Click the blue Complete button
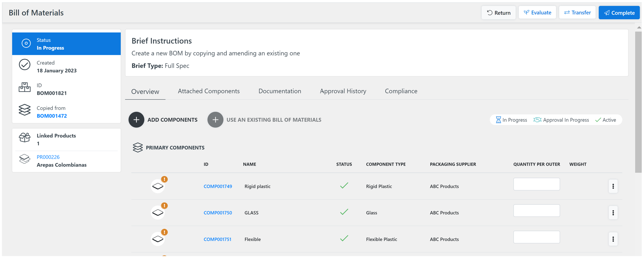 pyautogui.click(x=619, y=13)
